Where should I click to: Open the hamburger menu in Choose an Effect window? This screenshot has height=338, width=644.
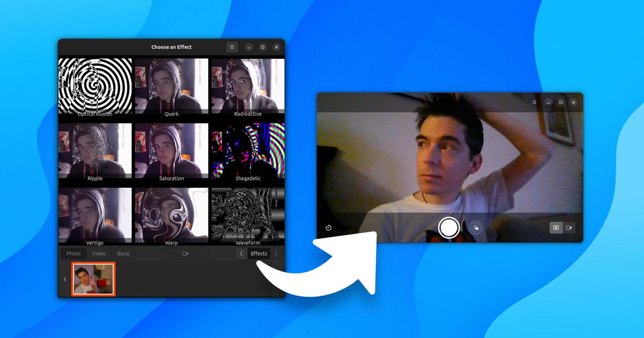click(x=232, y=47)
